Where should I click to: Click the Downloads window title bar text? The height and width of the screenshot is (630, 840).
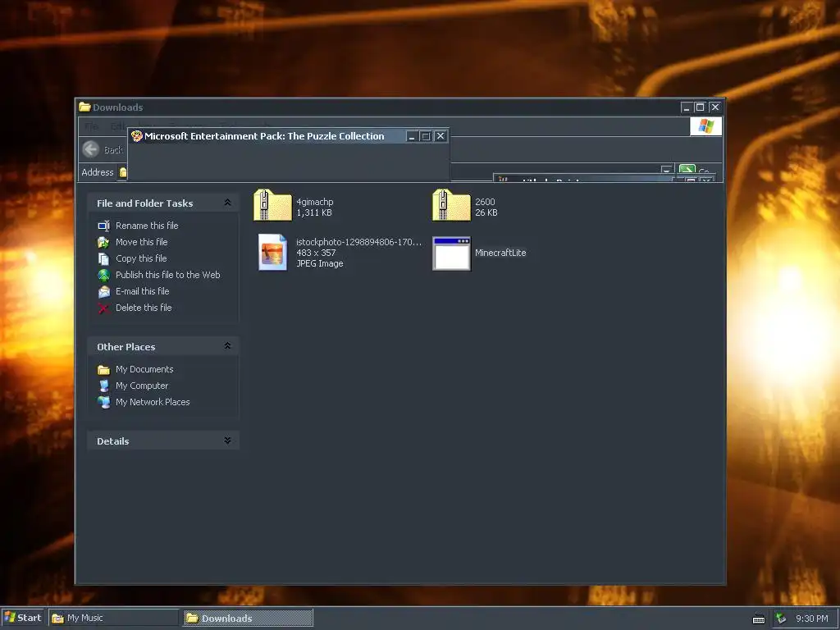(x=118, y=107)
